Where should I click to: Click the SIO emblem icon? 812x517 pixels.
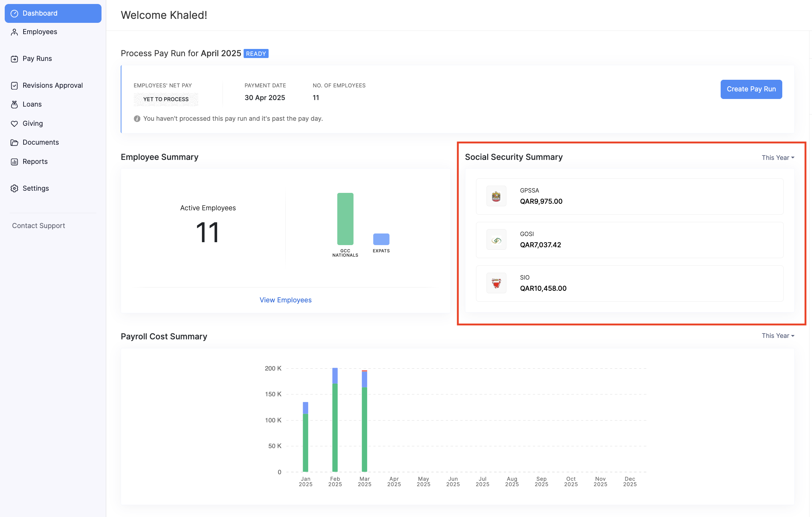click(496, 283)
